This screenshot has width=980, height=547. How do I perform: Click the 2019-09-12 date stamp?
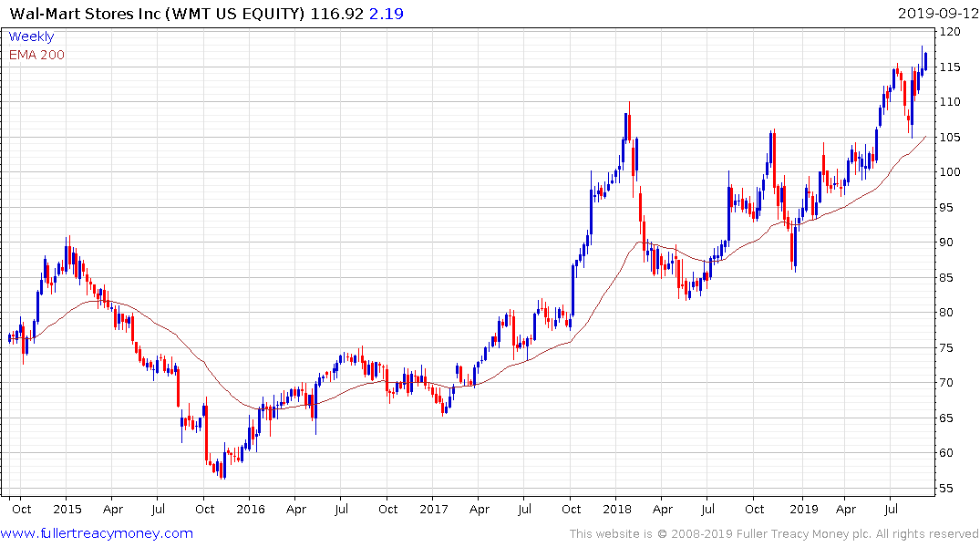[938, 13]
